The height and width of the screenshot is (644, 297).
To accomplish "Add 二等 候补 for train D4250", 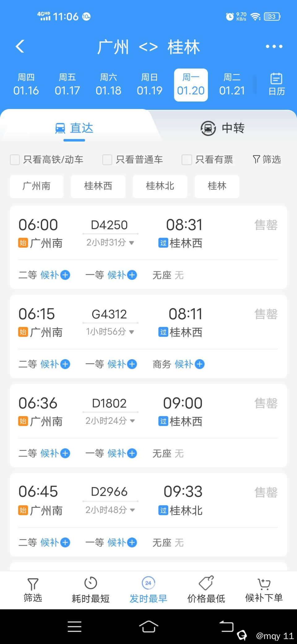I will (x=65, y=275).
